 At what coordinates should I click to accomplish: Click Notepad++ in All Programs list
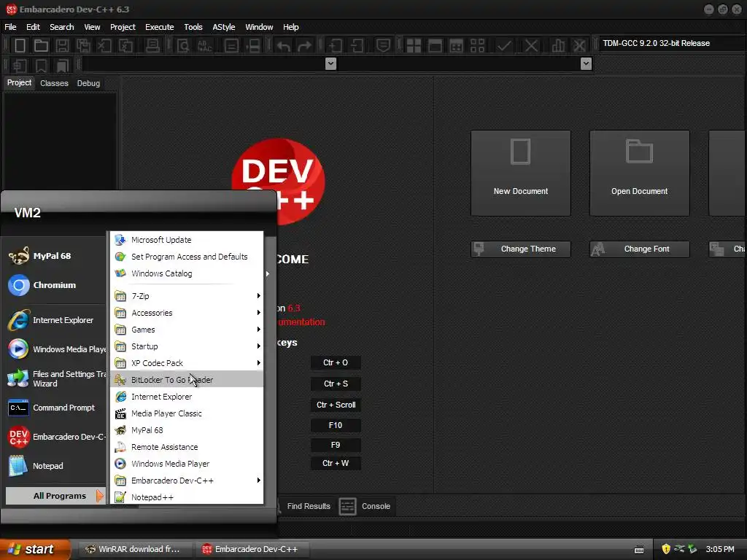pyautogui.click(x=187, y=497)
